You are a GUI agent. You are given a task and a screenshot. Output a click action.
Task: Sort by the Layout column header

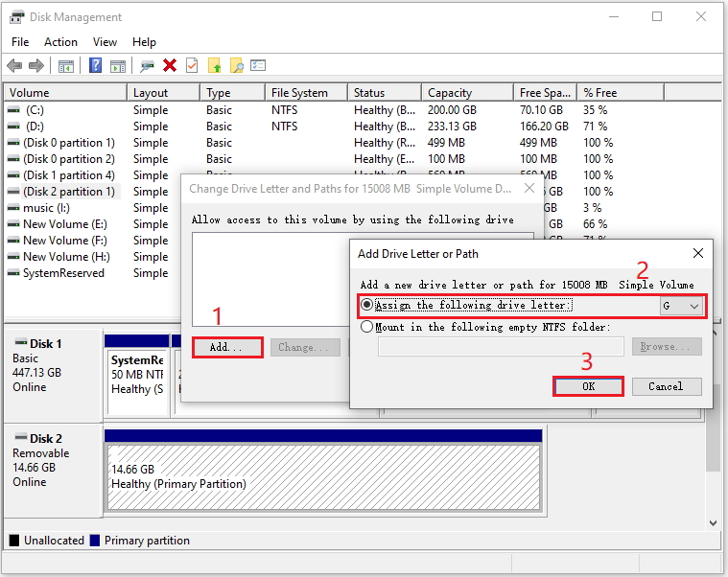tap(163, 93)
